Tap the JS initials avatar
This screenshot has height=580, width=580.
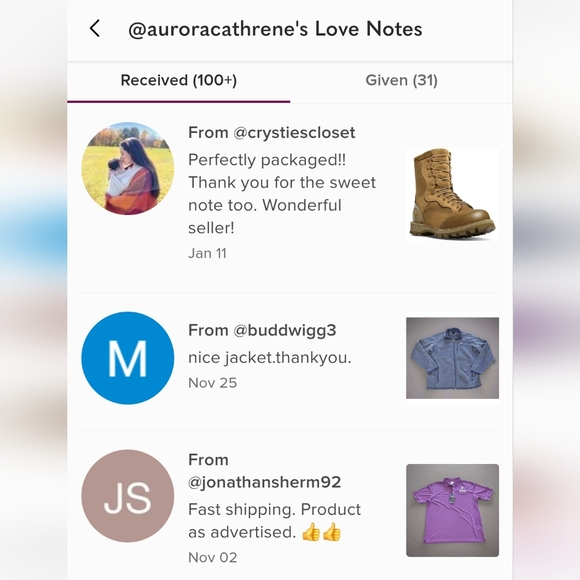coord(128,496)
